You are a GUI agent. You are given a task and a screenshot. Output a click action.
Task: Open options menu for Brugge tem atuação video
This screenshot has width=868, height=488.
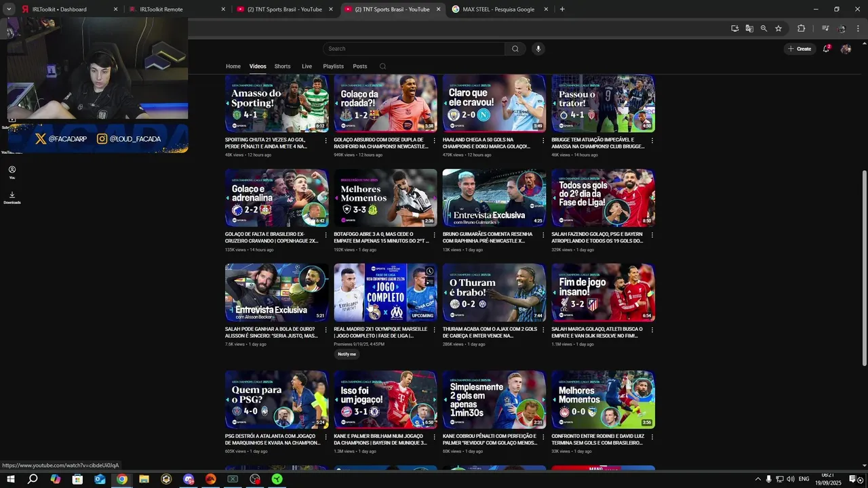[x=652, y=141]
